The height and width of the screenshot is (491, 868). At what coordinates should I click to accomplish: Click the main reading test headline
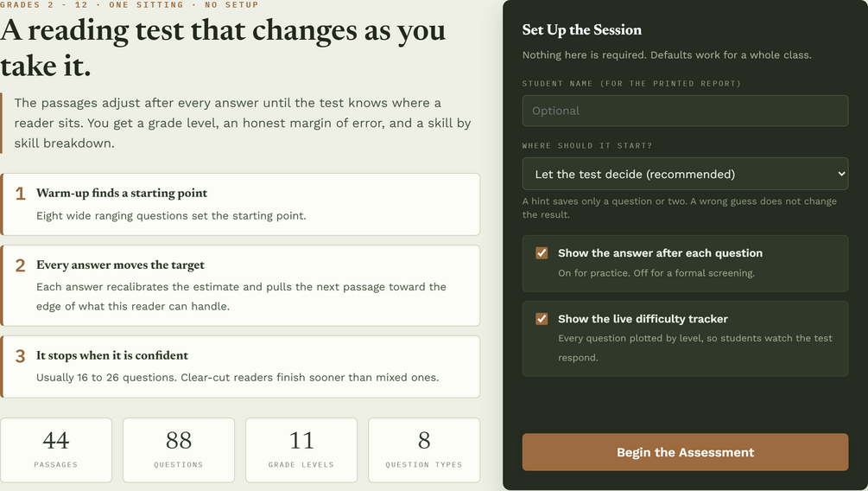(x=223, y=48)
